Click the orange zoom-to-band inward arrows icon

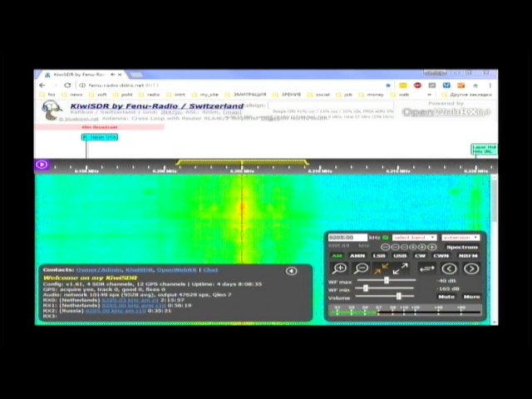[381, 268]
